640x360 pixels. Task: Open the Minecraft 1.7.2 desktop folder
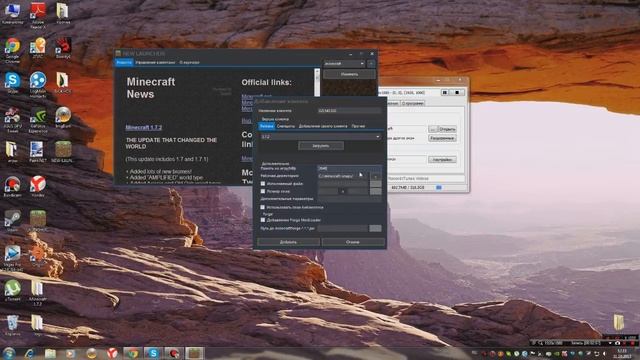tap(37, 293)
